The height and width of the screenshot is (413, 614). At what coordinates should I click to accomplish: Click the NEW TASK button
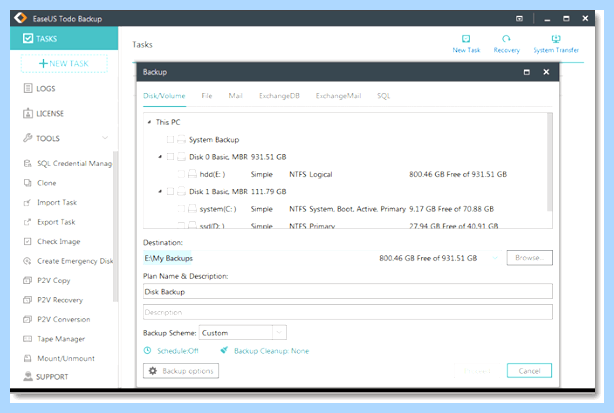point(64,63)
